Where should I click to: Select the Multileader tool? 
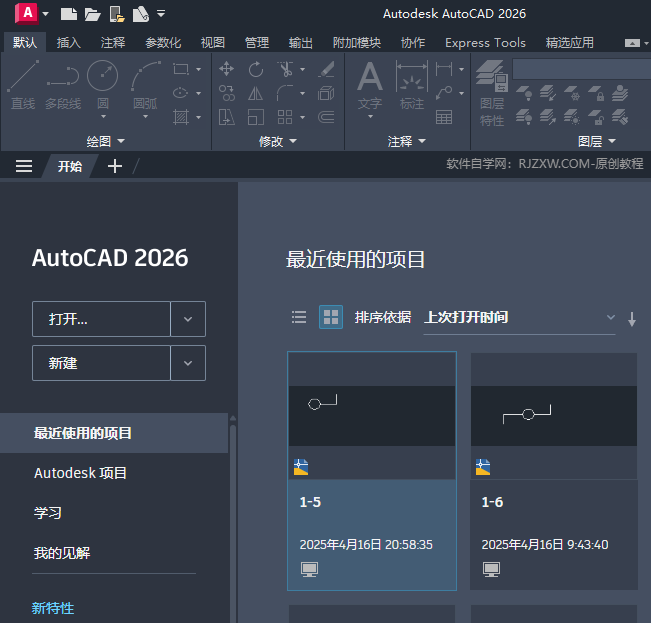click(x=444, y=93)
